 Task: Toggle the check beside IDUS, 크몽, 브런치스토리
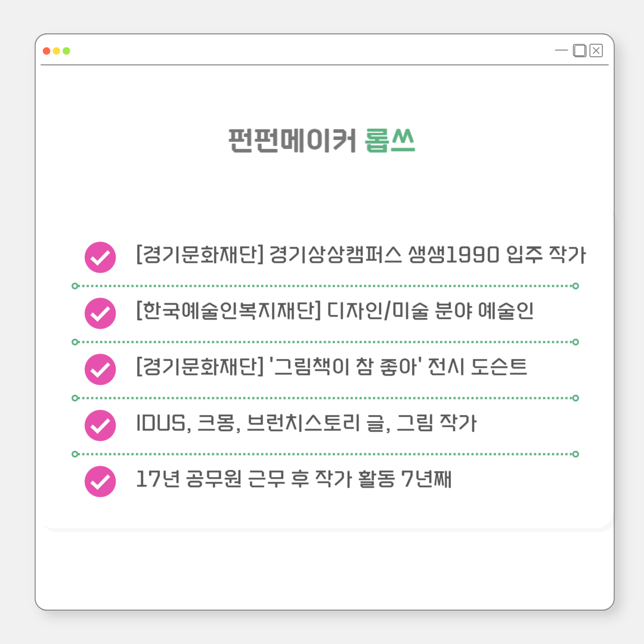100,425
